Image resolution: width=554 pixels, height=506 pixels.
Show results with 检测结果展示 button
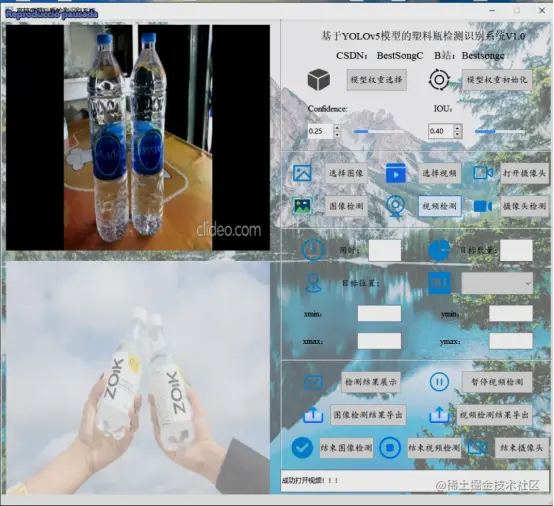pyautogui.click(x=371, y=382)
